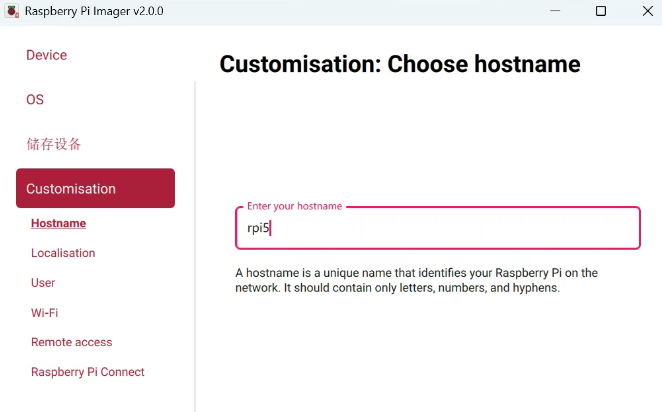The width and height of the screenshot is (662, 412).
Task: Click the 'Enter your hostname' field label
Action: pyautogui.click(x=295, y=206)
